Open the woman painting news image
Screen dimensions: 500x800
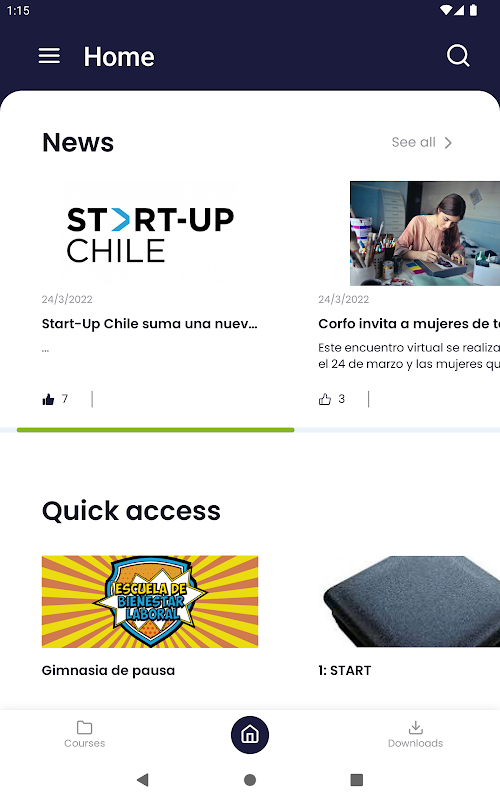pyautogui.click(x=425, y=233)
